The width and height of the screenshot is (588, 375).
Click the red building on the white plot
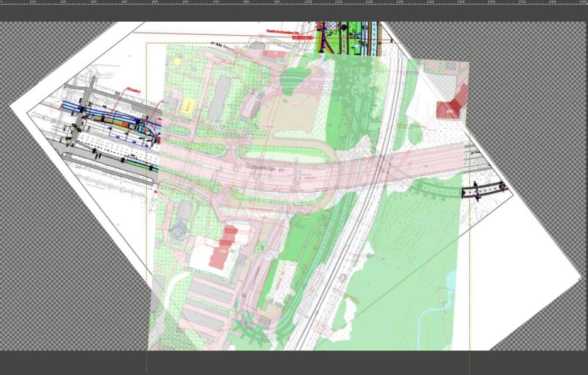tap(223, 247)
